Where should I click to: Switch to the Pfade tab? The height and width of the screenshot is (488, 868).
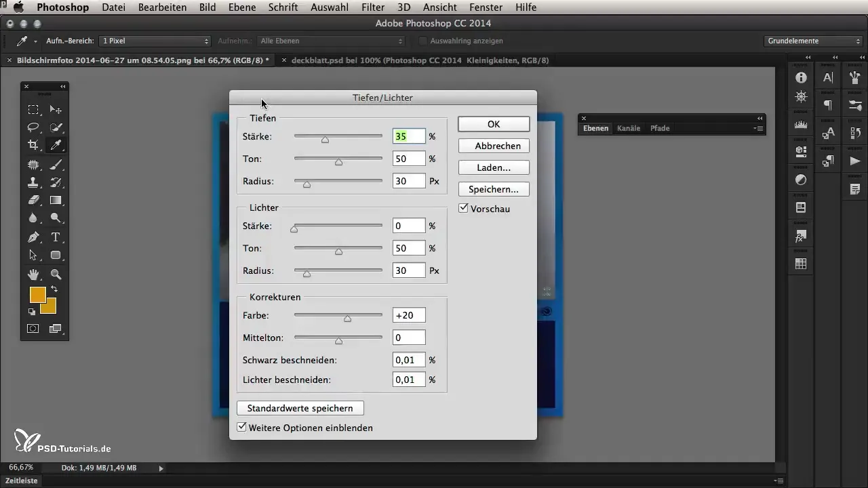[x=659, y=128]
